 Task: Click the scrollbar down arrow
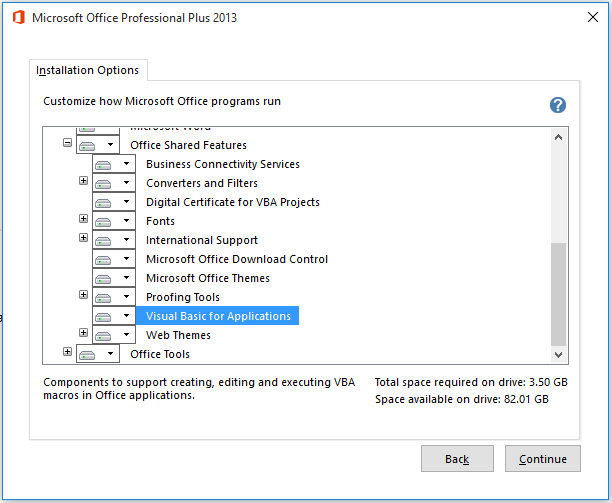coord(559,355)
